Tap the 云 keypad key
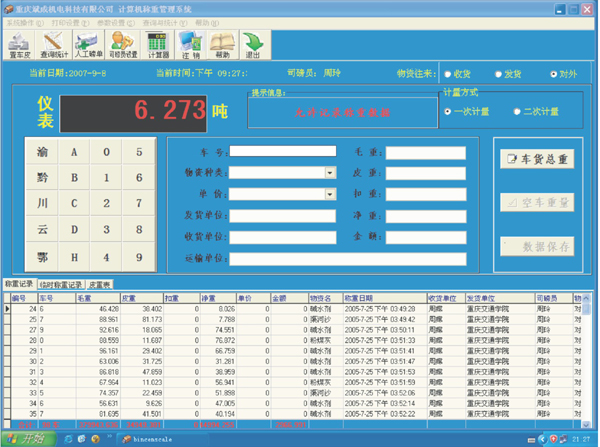Image resolution: width=600 pixels, height=447 pixels. point(42,229)
